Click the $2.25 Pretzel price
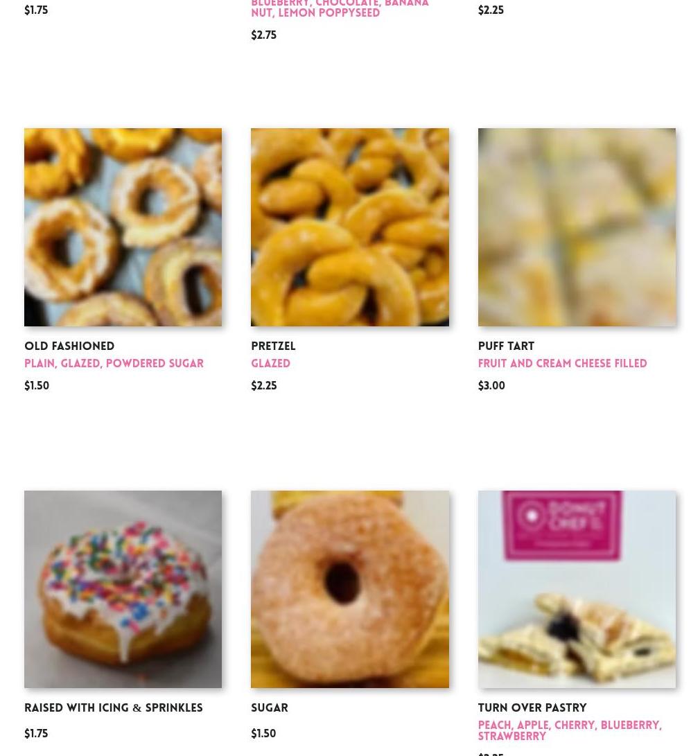Screen dimensions: 700x756 (x=263, y=386)
